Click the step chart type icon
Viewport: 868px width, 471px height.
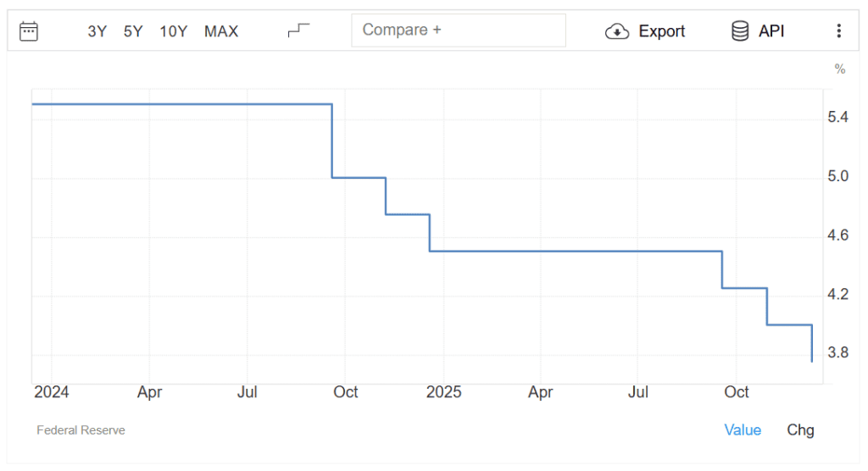click(298, 30)
